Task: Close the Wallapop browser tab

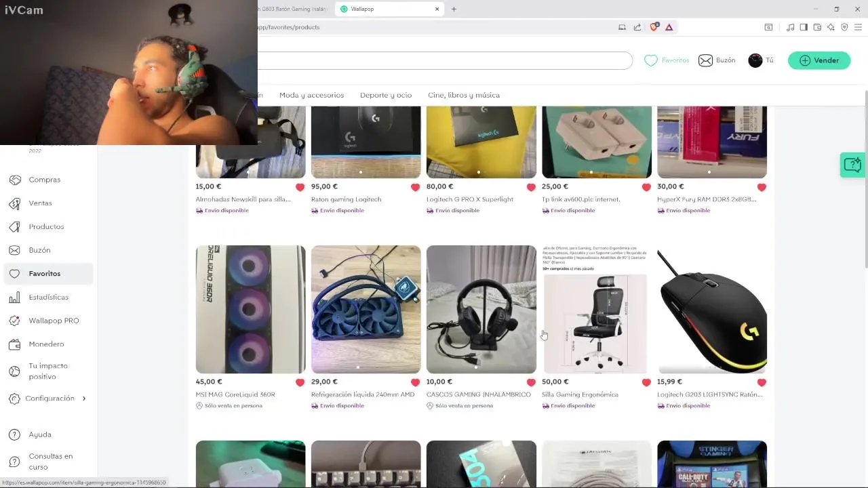Action: (437, 9)
